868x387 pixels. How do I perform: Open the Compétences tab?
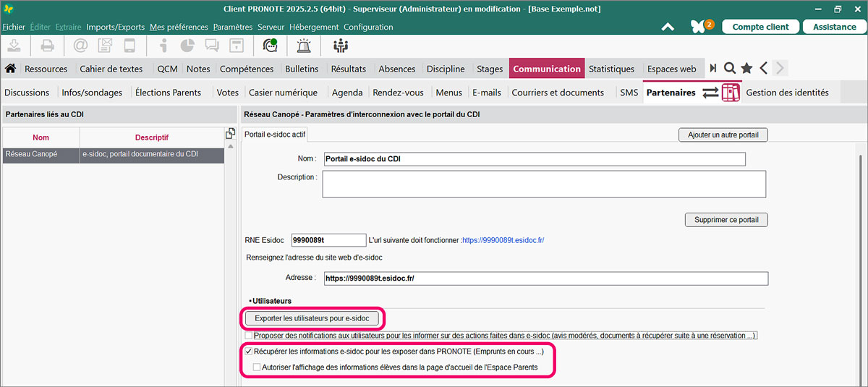tap(247, 69)
